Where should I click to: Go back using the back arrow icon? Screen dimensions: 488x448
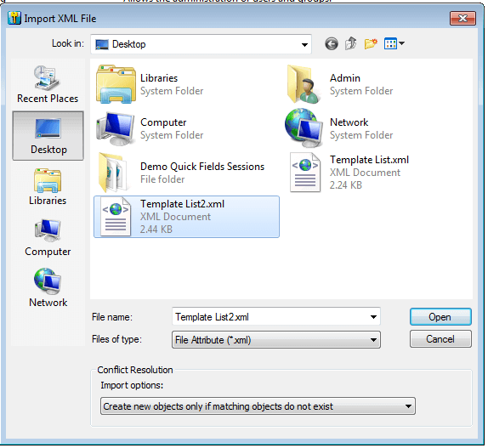tap(332, 44)
